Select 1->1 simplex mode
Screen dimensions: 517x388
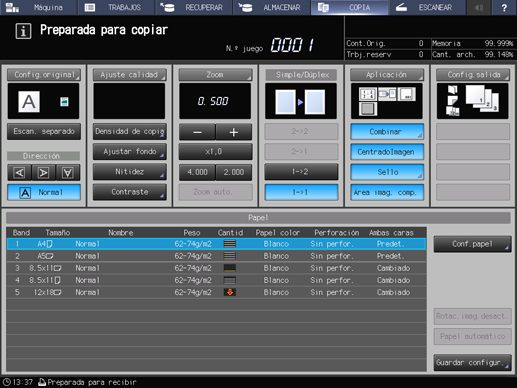(301, 192)
